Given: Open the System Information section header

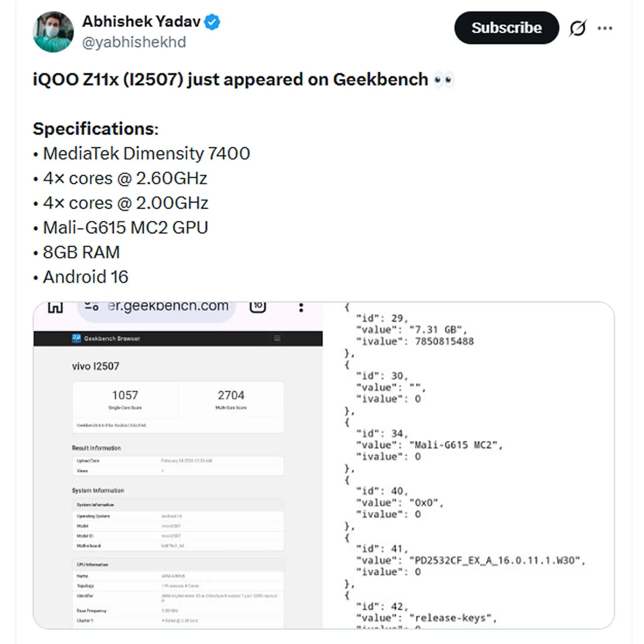Looking at the screenshot, I should tap(98, 490).
